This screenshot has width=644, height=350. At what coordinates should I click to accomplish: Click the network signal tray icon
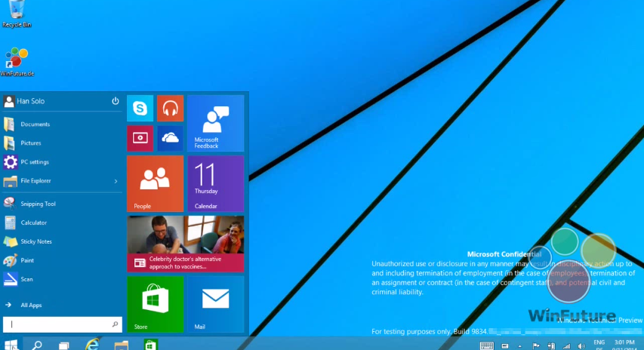click(566, 346)
